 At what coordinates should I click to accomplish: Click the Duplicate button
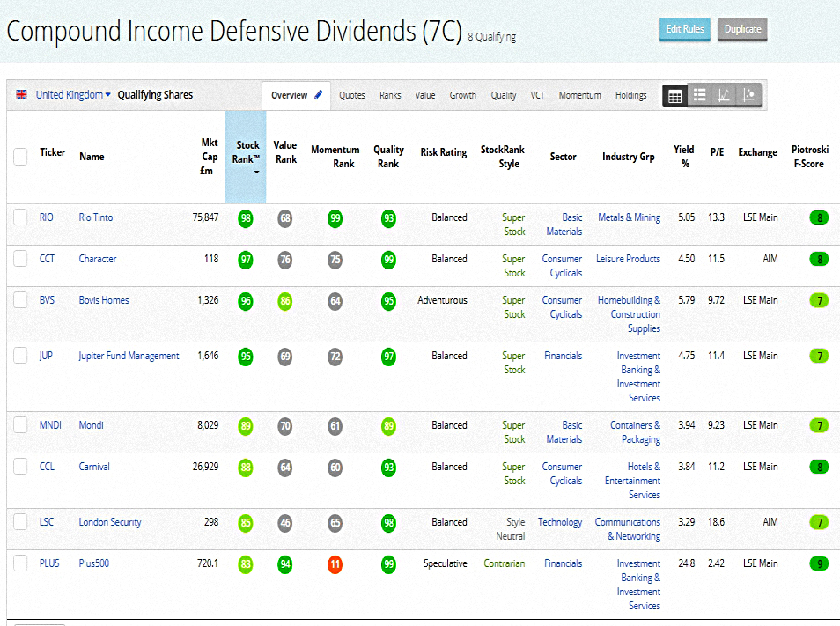[x=742, y=29]
